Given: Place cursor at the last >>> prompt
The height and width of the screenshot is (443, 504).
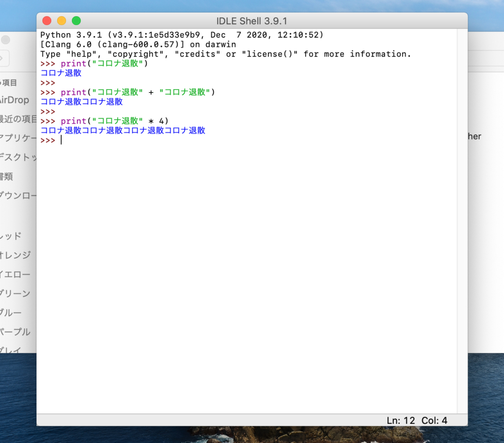Looking at the screenshot, I should coord(61,140).
